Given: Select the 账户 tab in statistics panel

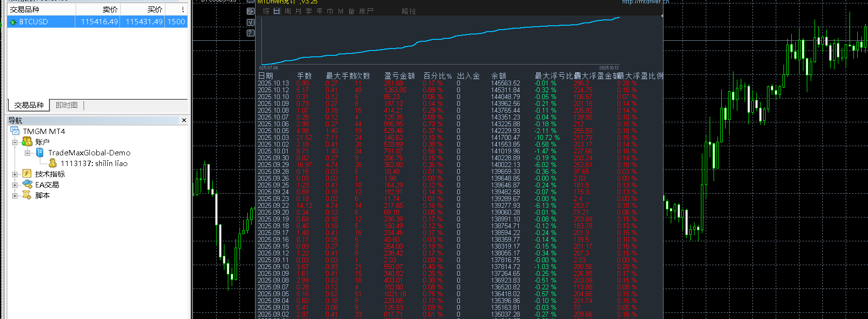Looking at the screenshot, I should (x=366, y=11).
